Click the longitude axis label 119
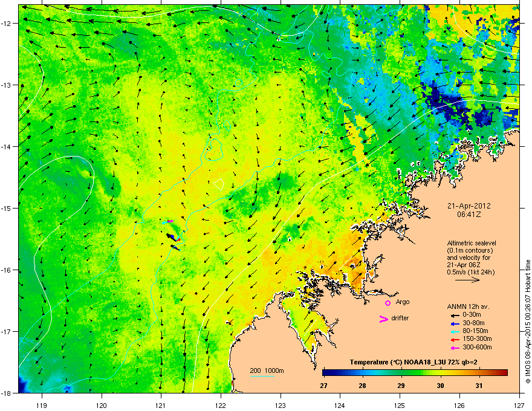Screen dimensions: 532x411 coord(42,405)
